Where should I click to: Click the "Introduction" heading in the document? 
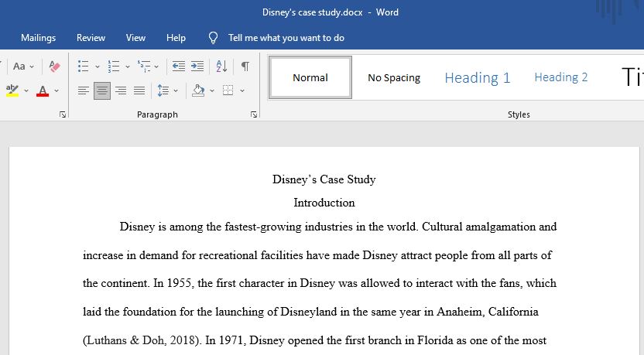pos(324,203)
